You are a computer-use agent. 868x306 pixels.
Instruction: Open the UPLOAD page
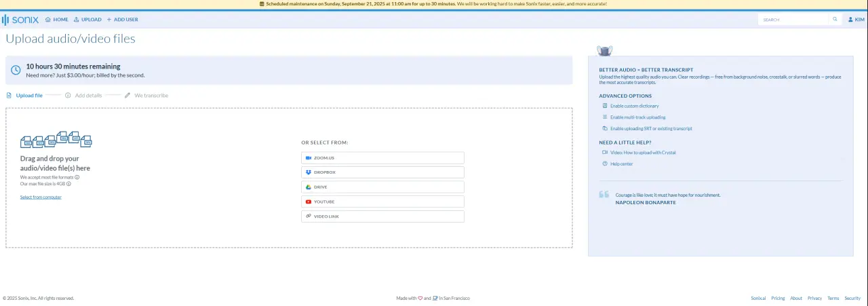pos(87,20)
